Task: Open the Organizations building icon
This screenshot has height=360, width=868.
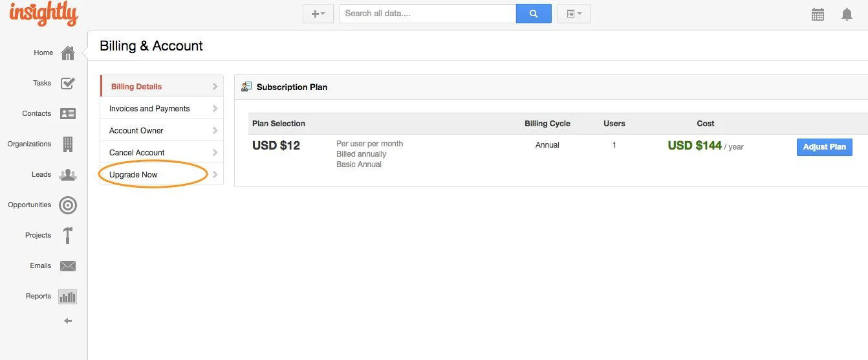Action: (x=68, y=144)
